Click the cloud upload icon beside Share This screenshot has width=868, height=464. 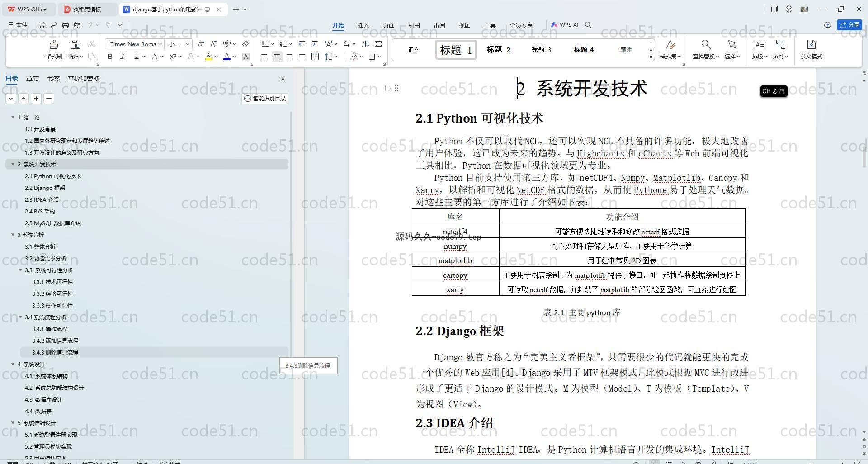(x=828, y=25)
